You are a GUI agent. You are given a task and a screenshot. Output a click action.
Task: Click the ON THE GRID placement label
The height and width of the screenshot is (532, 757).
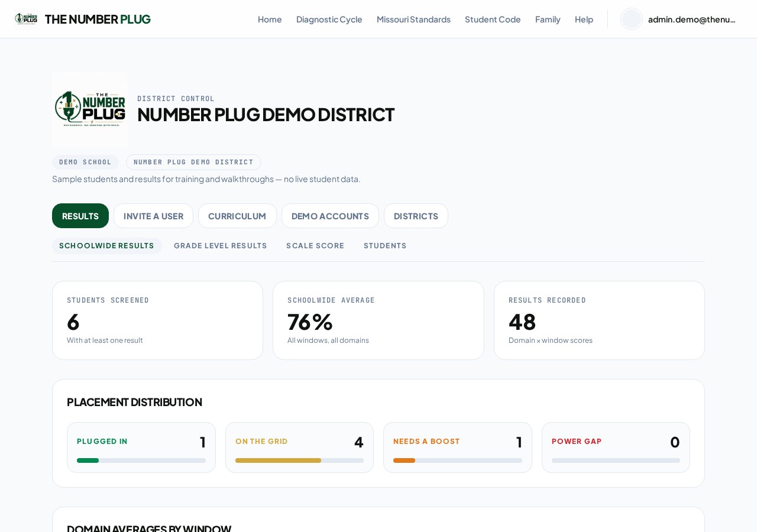261,441
